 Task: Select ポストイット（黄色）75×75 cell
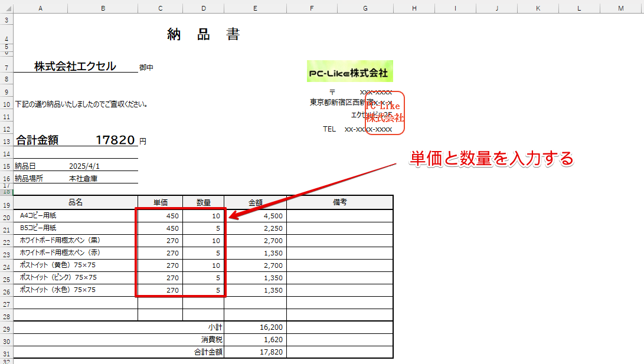pos(76,265)
